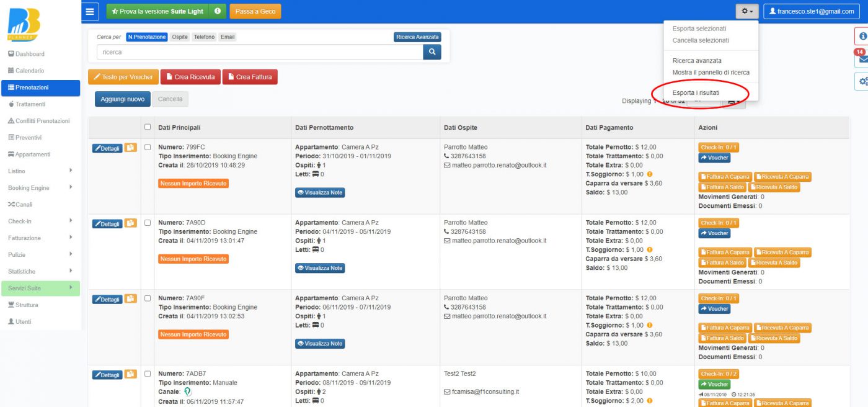Expand the Servizi Suite sidebar submenu
The image size is (868, 407).
(40, 288)
